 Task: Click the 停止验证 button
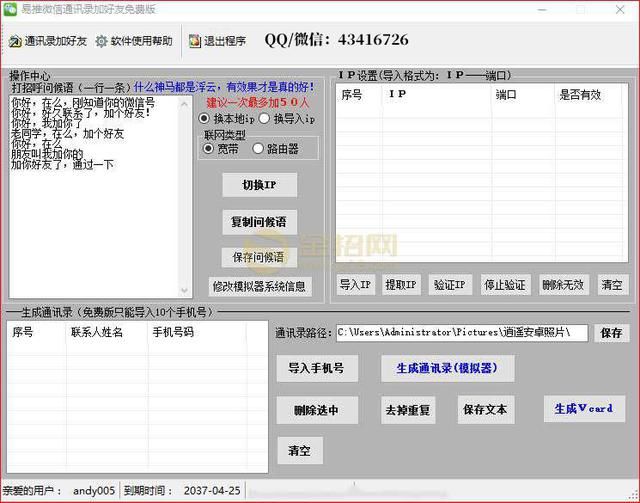coord(505,285)
